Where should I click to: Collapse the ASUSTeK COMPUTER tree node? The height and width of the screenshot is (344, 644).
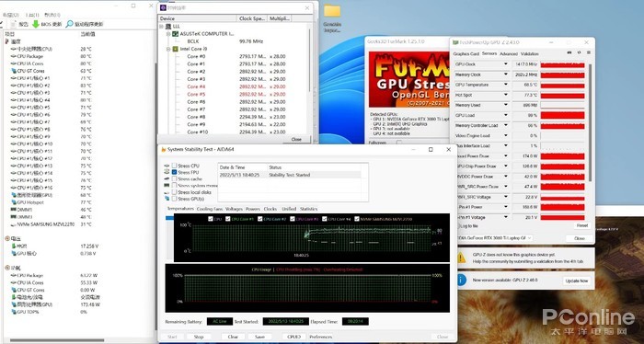[168, 34]
